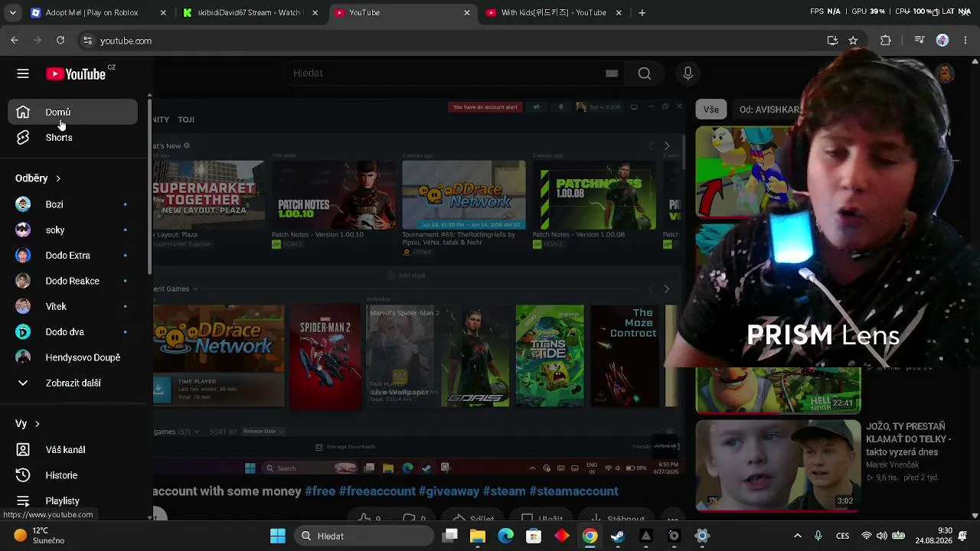Bookmark this page with the star
The height and width of the screenshot is (551, 980).
coord(853,41)
